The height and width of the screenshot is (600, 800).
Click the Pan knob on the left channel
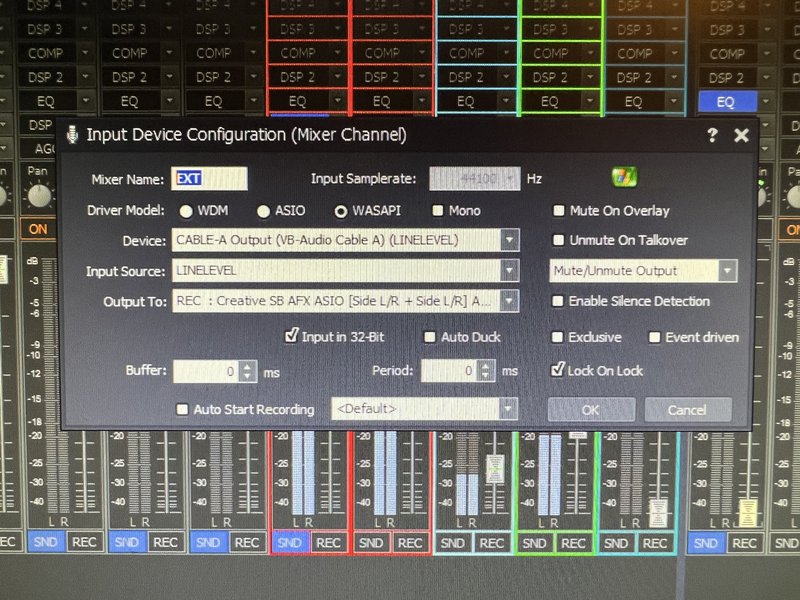click(39, 196)
